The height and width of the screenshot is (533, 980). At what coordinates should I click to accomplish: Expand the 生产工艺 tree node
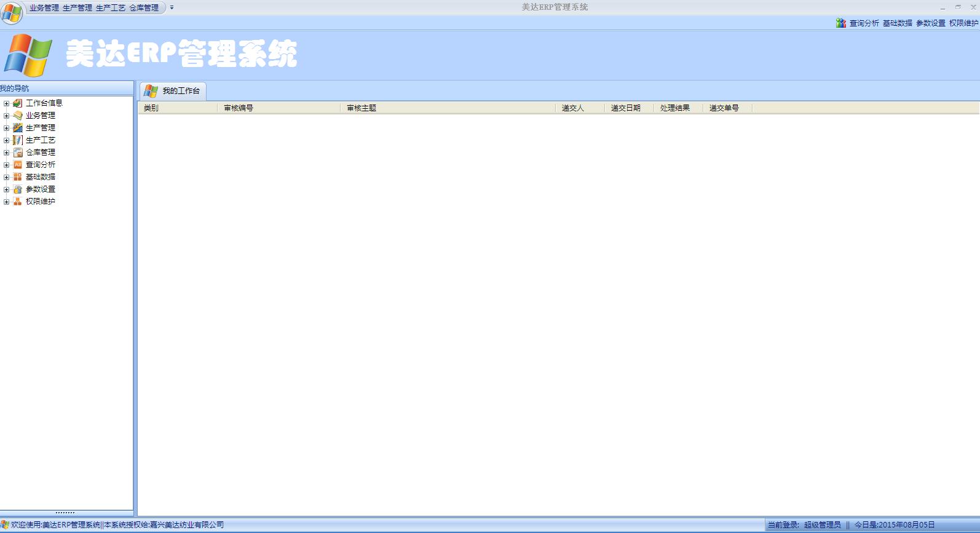point(6,140)
